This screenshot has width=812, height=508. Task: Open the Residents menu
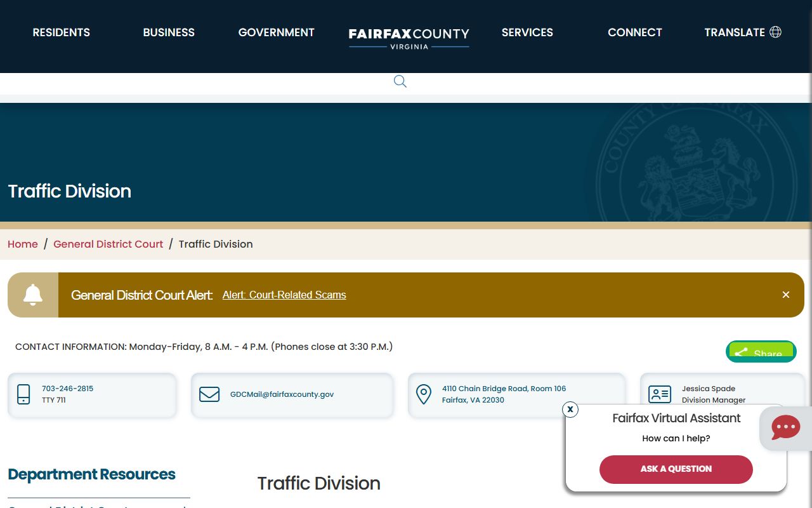coord(62,32)
